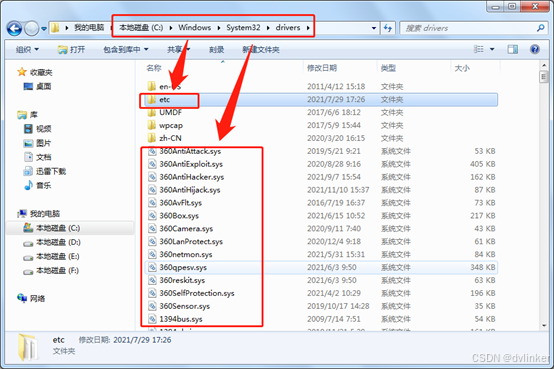Screen dimensions: 554x369
Task: Select the 360AntiHijack.sys file icon
Action: [x=152, y=190]
